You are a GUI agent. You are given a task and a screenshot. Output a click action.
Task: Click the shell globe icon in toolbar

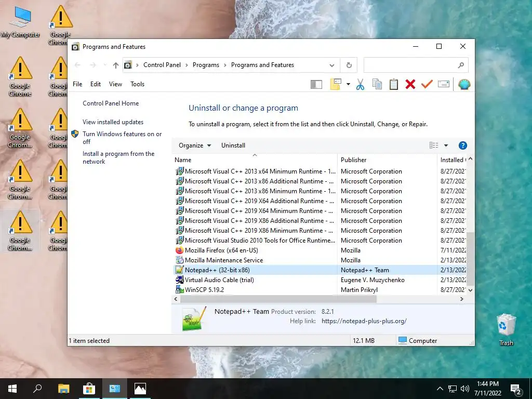point(464,84)
